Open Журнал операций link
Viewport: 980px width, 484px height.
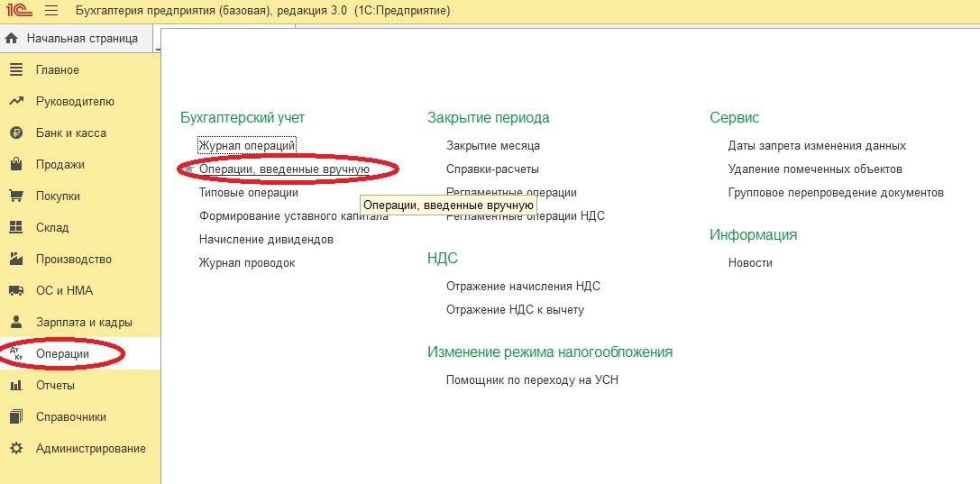tap(247, 146)
